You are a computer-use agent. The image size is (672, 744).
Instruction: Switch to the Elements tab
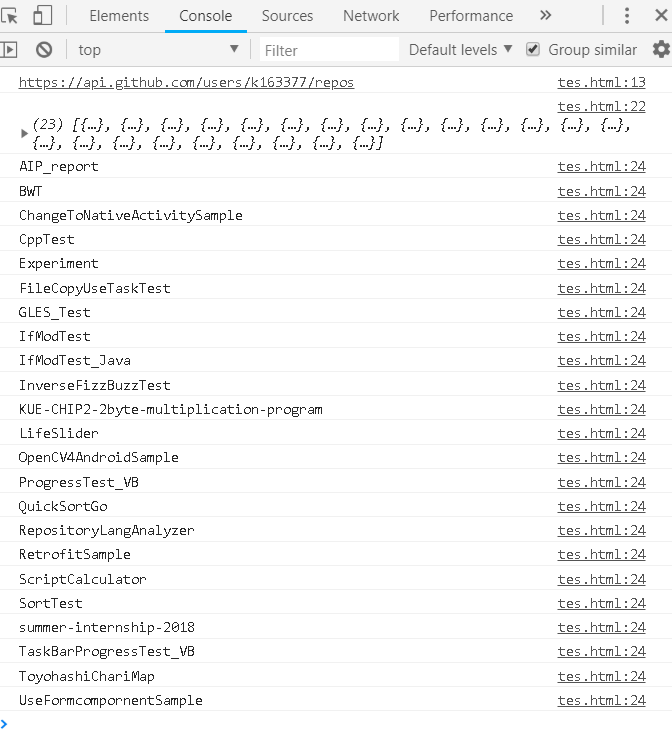pos(119,16)
